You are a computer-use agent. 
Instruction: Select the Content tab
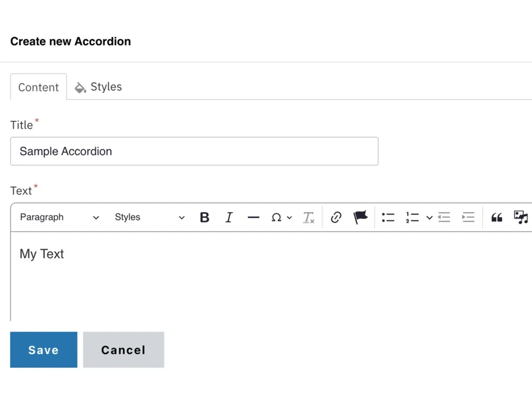[x=38, y=87]
